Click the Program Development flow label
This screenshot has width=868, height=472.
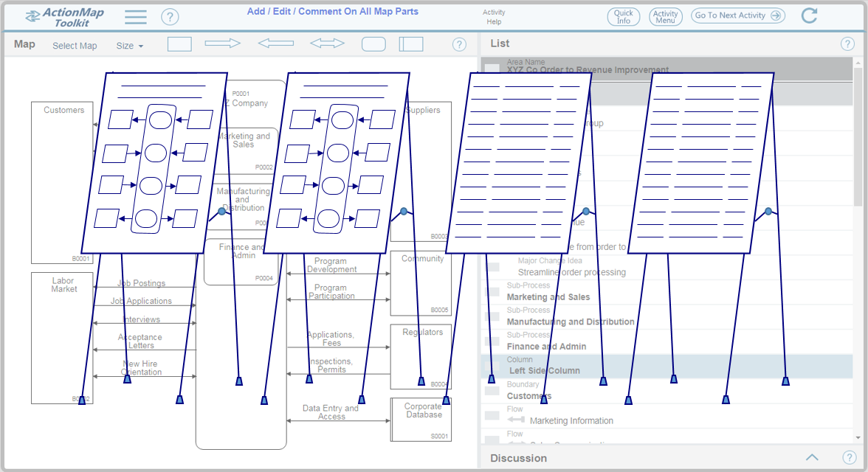point(331,265)
